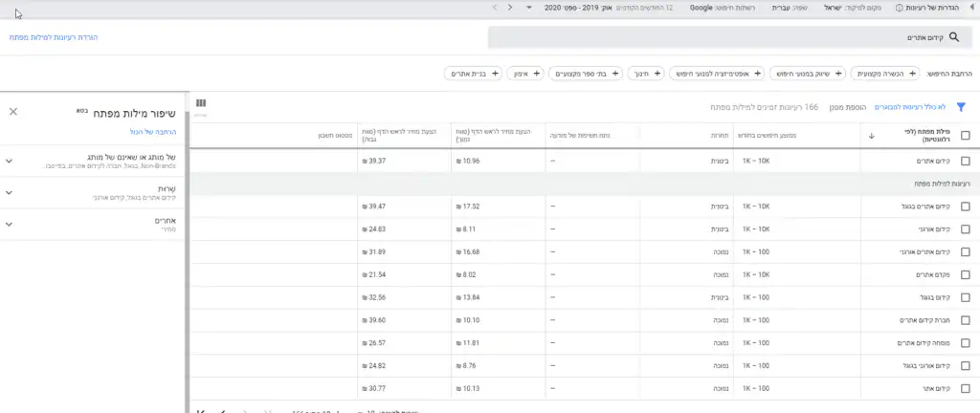Open the filter funnel icon

(x=961, y=107)
